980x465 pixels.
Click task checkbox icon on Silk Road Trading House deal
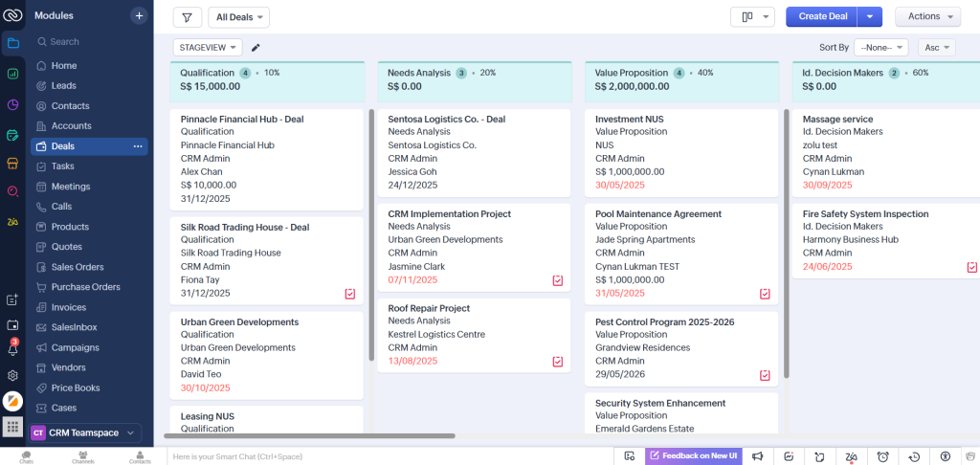tap(350, 294)
